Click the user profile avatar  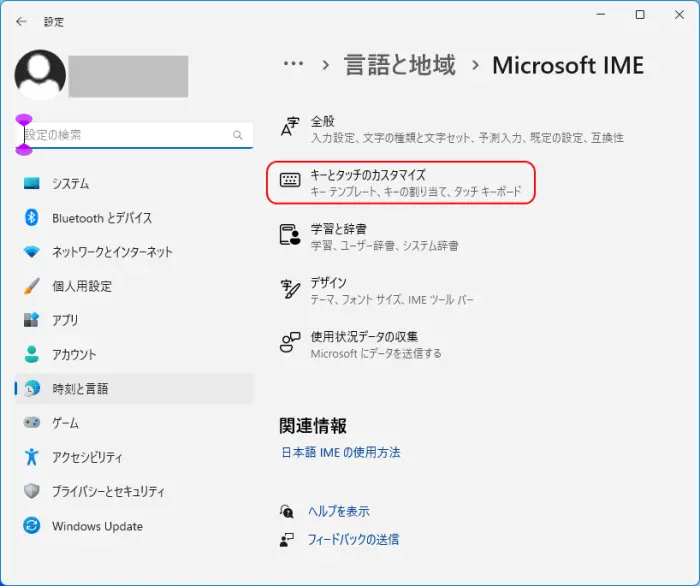40,75
